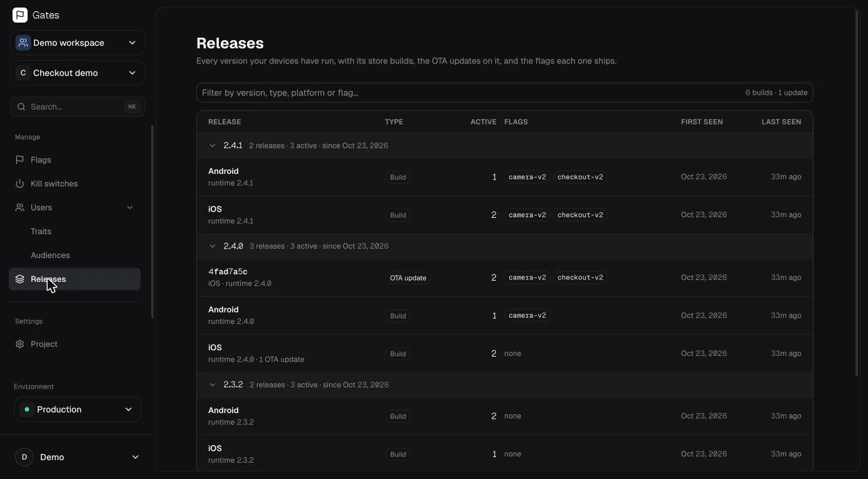The width and height of the screenshot is (868, 479).
Task: Click the Demo user D avatar
Action: tap(24, 457)
